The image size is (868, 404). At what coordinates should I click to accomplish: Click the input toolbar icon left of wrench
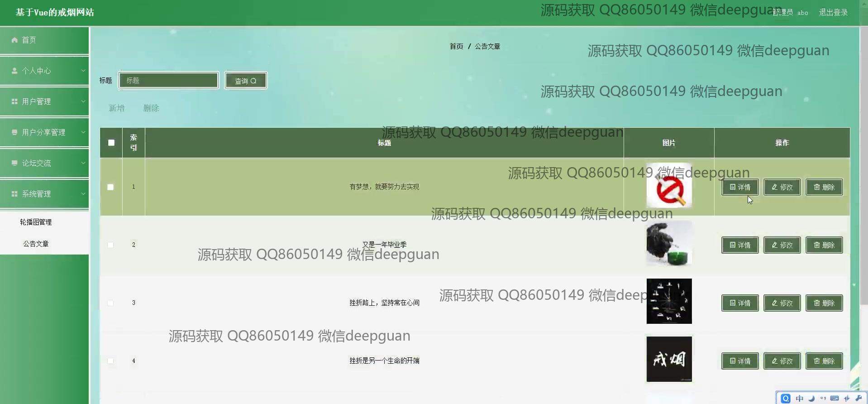point(847,399)
